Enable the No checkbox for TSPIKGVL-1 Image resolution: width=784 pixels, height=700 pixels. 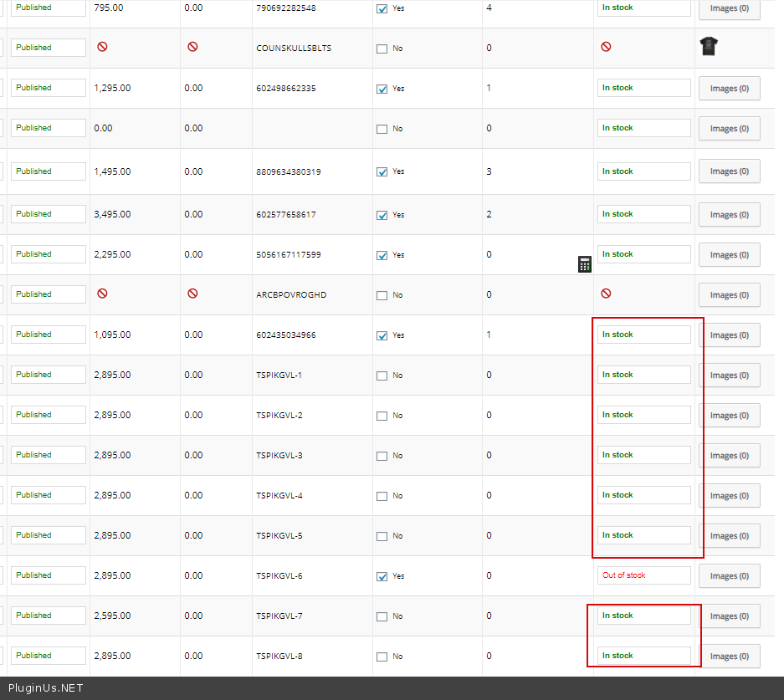(x=382, y=376)
